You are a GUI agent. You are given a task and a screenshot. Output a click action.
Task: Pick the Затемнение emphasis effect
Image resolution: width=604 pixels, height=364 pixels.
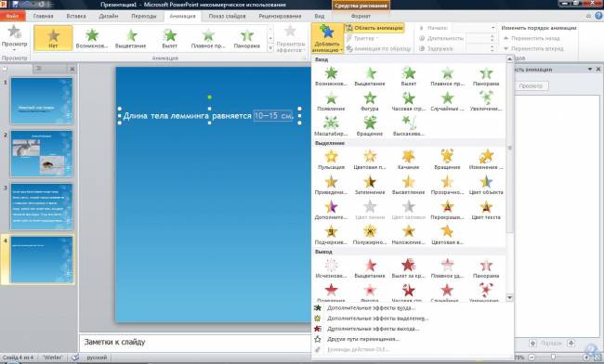pos(370,185)
